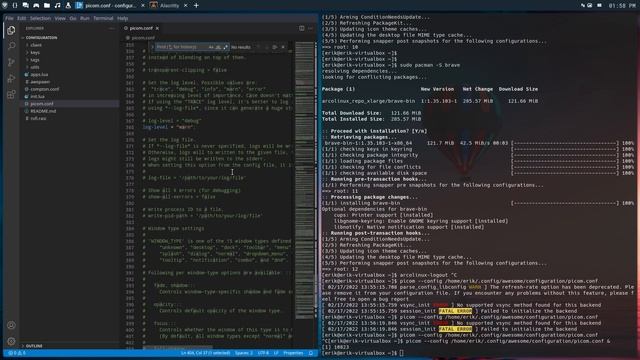Expand the keys folder
Viewport: 640px width, 360px height.
[35, 52]
